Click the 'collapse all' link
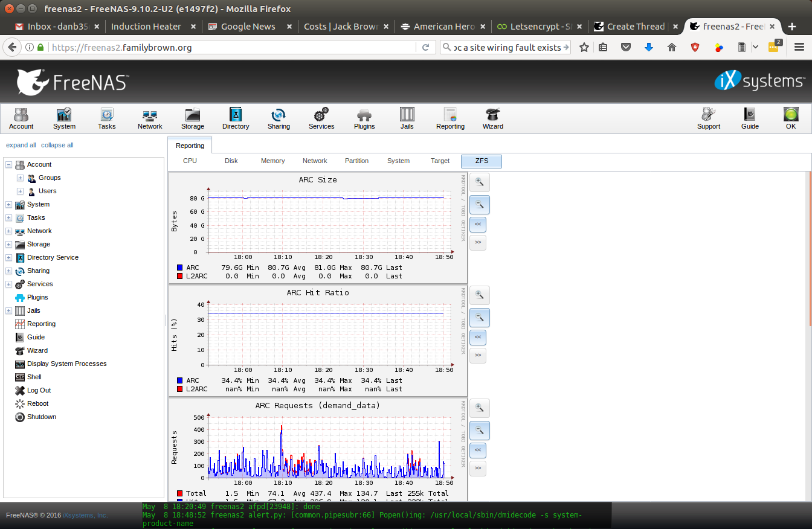The image size is (812, 529). 57,145
